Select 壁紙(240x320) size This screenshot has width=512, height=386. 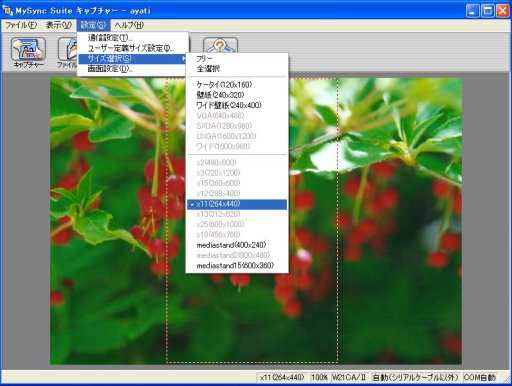pos(237,95)
